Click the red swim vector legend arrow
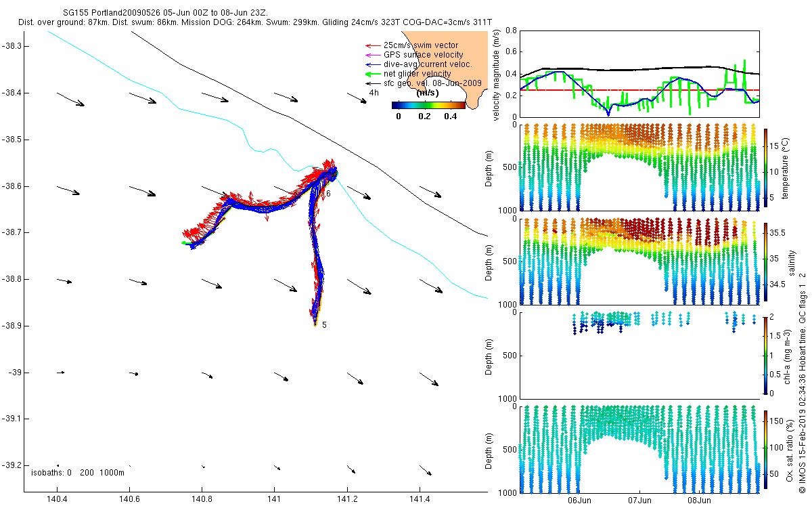812x508 pixels. click(372, 45)
